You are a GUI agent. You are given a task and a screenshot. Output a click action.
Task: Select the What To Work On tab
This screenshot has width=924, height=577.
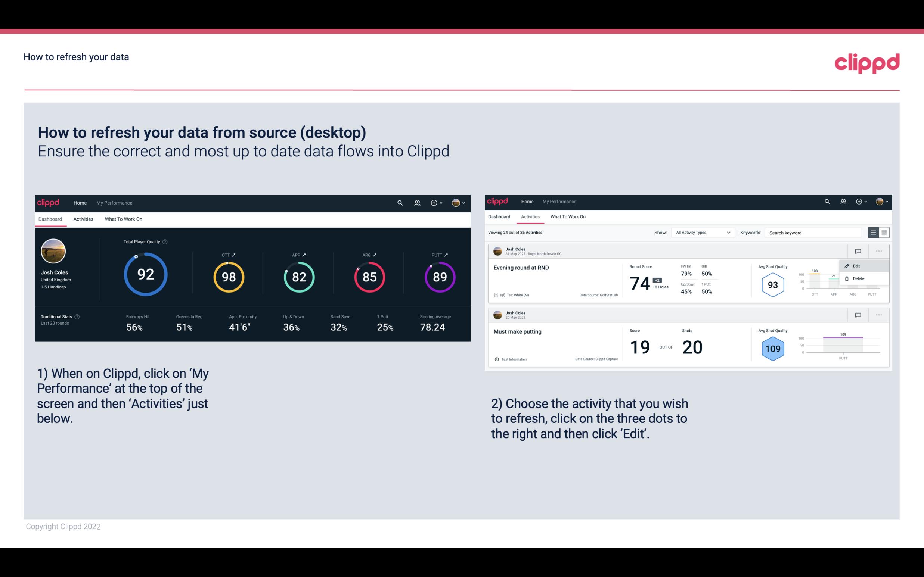pos(123,219)
